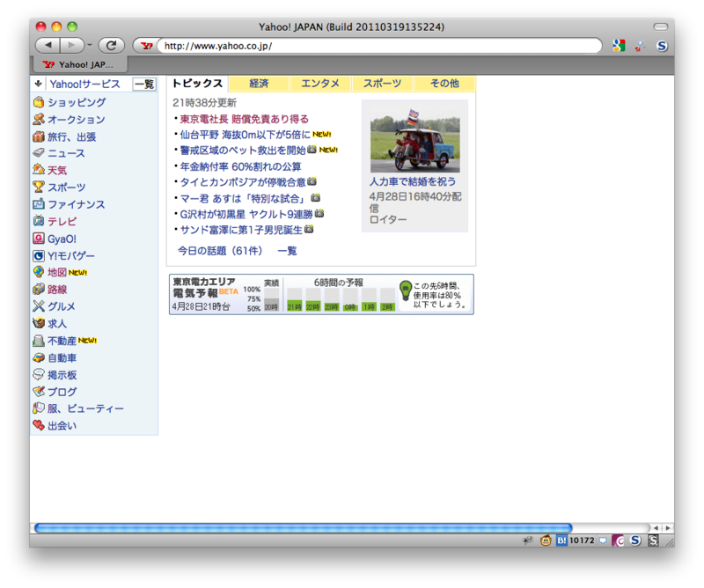Open headline 東京電社長 賠償免責あり得る
Viewport: 704px width, 588px height.
[245, 119]
